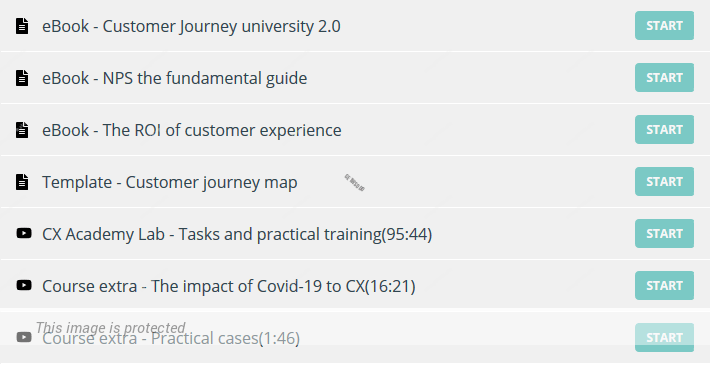The width and height of the screenshot is (710, 366).
Task: Start the ROI of customer experience eBook
Action: click(x=664, y=130)
